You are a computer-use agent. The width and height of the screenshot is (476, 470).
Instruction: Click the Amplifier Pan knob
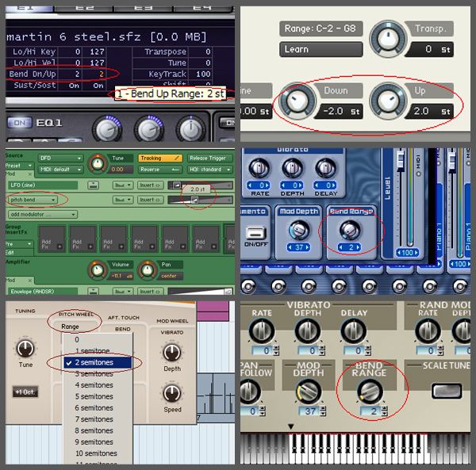tap(148, 269)
